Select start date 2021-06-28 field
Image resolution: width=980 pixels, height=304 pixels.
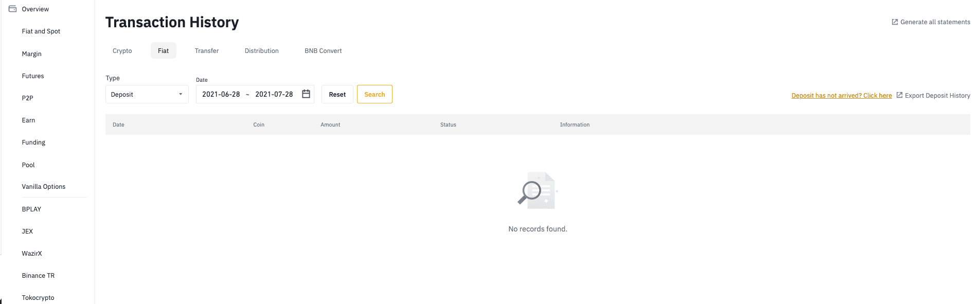pos(221,94)
